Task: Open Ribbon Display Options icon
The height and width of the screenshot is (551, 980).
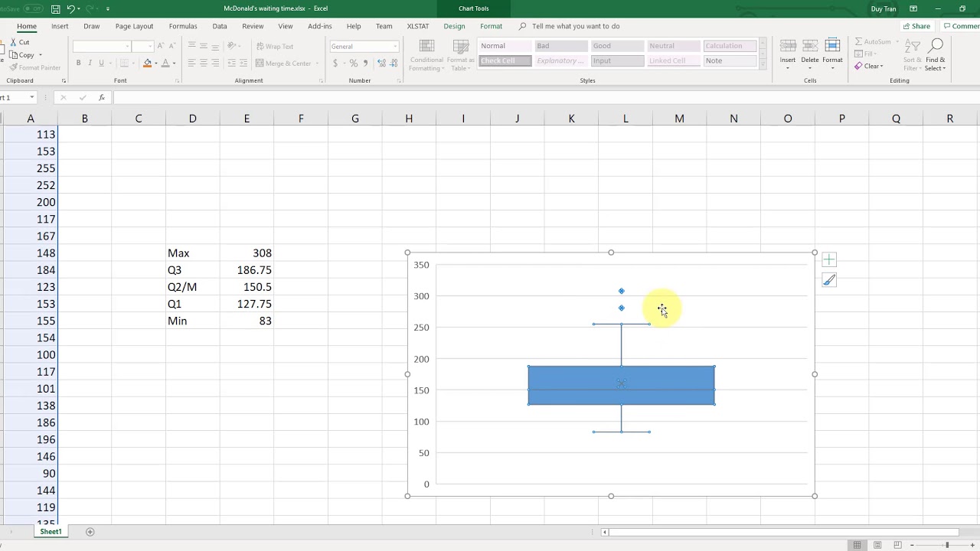Action: (913, 9)
